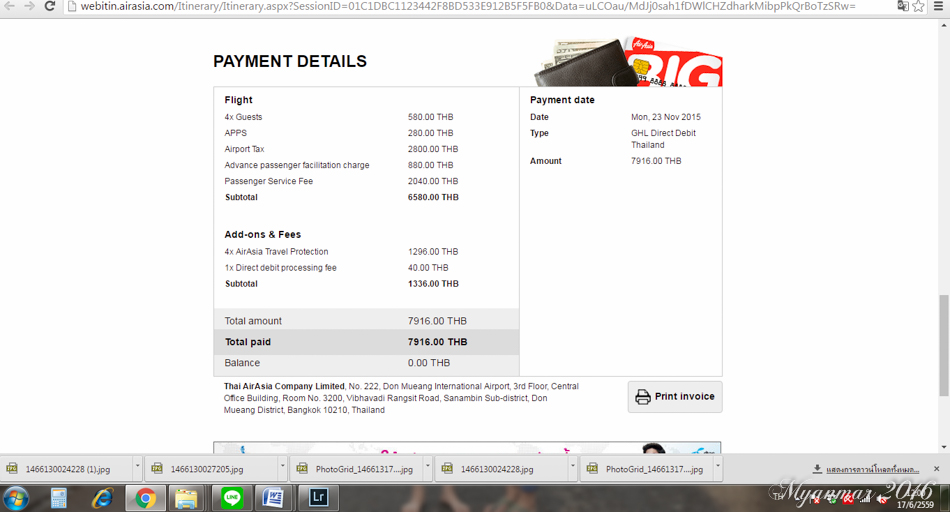Open downloaded file 1466130024228.jpg
Viewport: 950px width, 512px height.
[497, 469]
